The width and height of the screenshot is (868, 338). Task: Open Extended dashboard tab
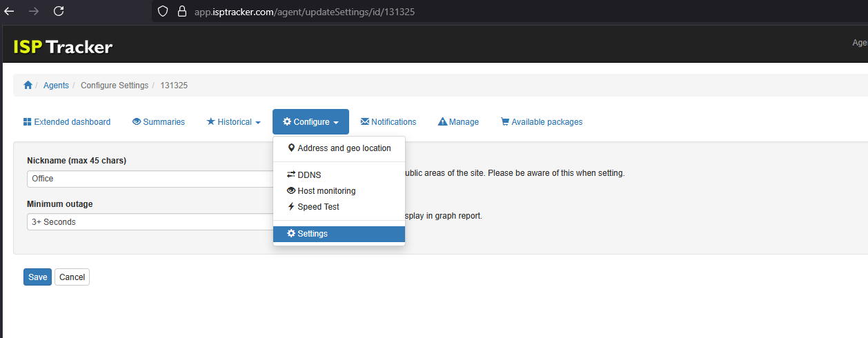[67, 122]
